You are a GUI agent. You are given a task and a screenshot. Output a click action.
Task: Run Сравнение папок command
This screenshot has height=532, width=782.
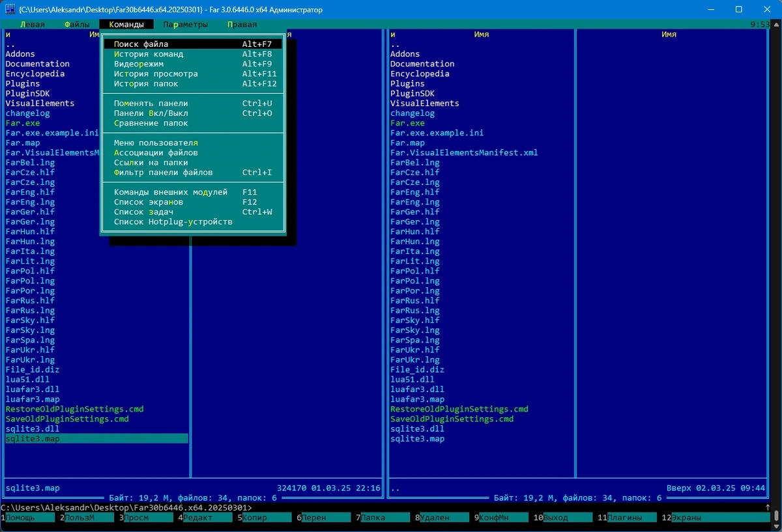(x=193, y=123)
